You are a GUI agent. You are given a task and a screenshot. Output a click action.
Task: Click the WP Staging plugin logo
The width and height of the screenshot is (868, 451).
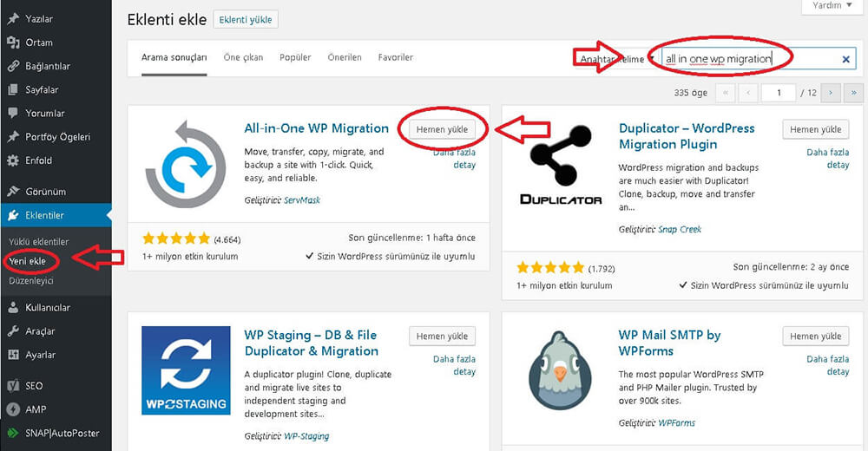coord(186,370)
